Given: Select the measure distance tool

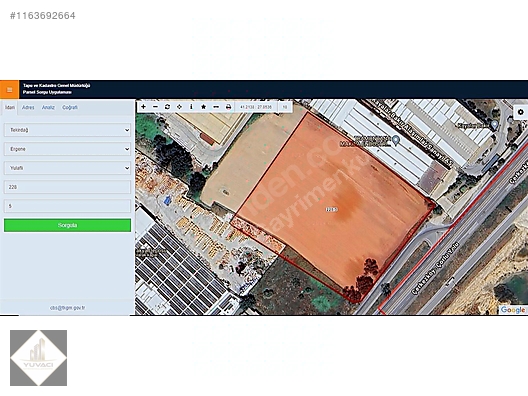Looking at the screenshot, I should click(x=216, y=107).
